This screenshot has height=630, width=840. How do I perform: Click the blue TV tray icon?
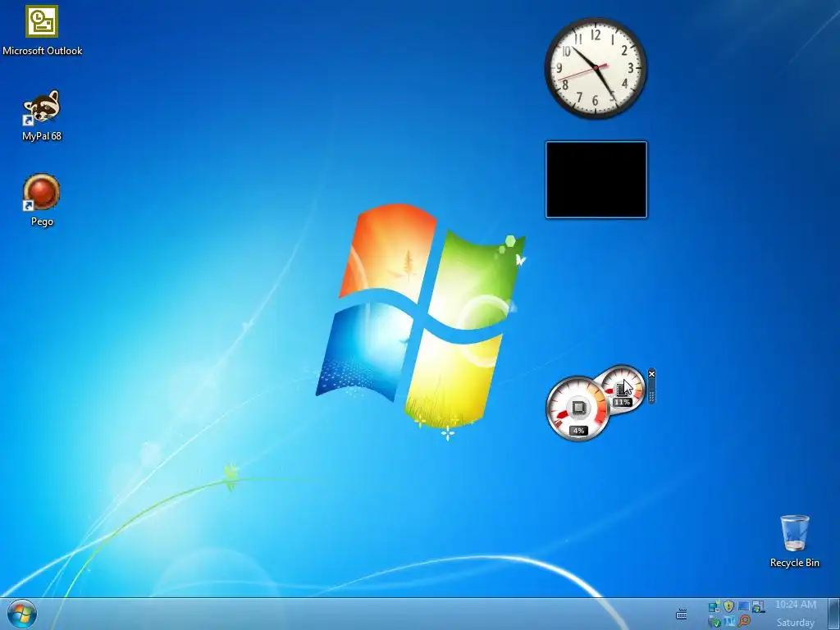coord(729,622)
